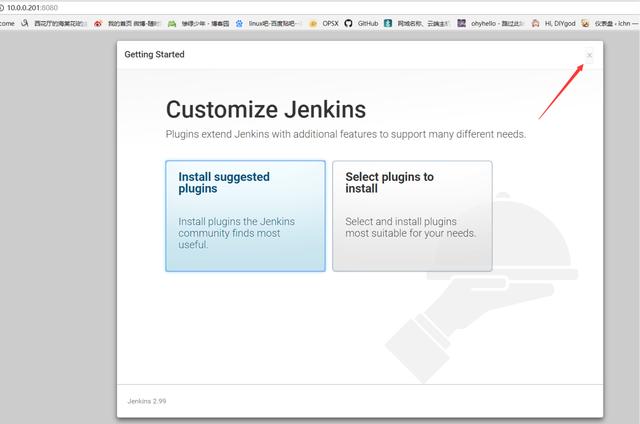Choose Select plugins to install
The image size is (640, 424).
tap(412, 216)
